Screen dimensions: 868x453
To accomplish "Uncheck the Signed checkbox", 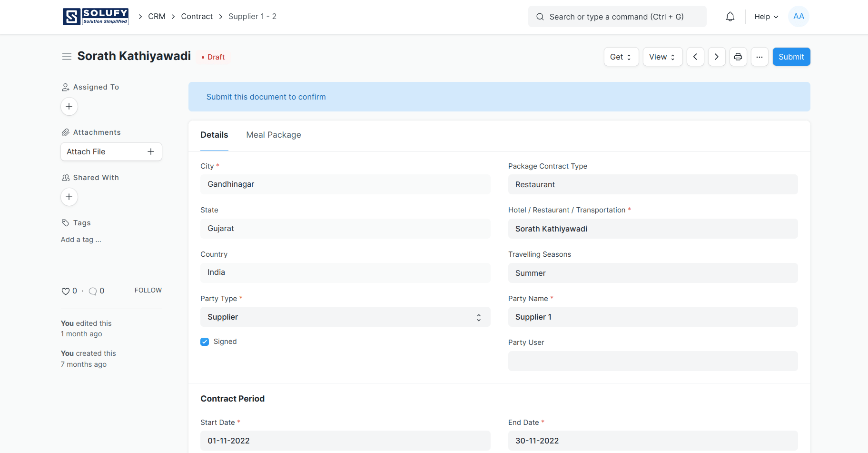I will (205, 342).
